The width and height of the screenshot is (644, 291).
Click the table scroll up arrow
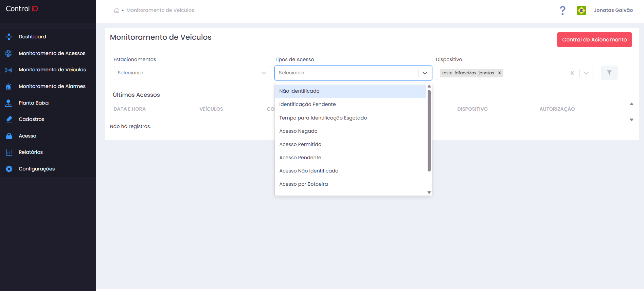coord(631,104)
